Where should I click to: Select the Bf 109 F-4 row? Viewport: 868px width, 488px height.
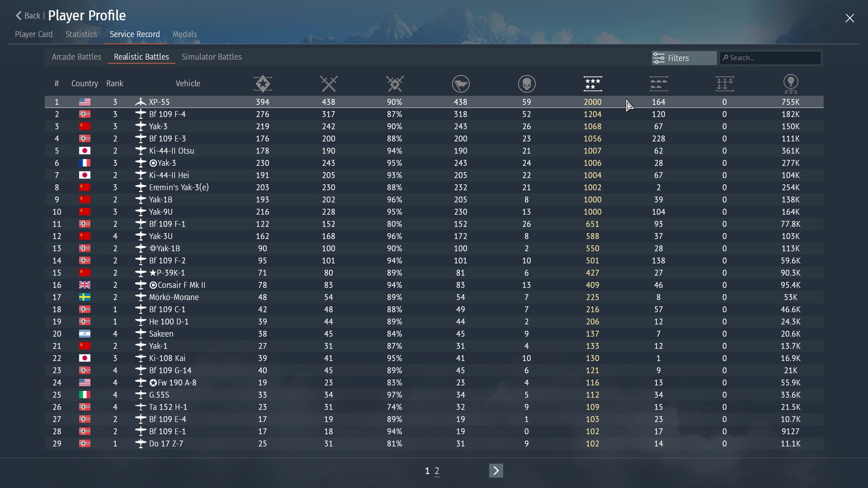click(x=167, y=114)
